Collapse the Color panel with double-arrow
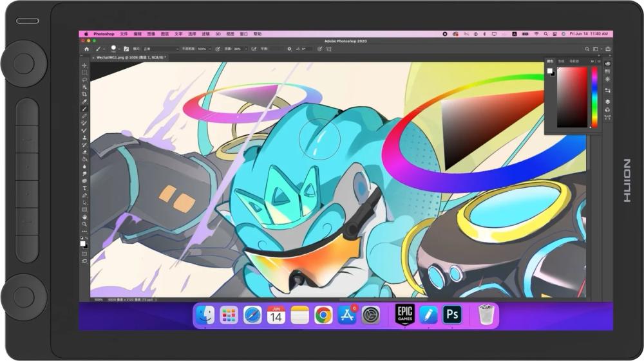644x361 pixels. coord(592,62)
